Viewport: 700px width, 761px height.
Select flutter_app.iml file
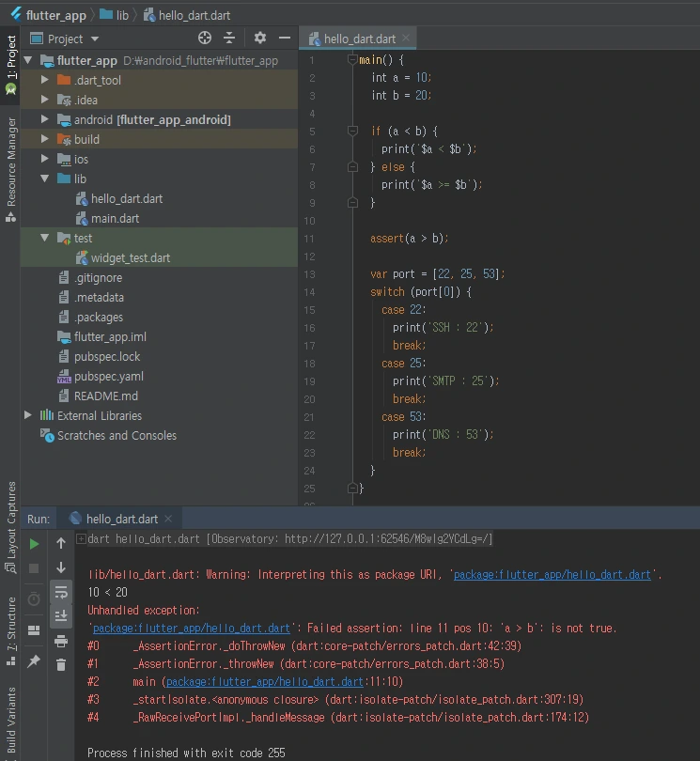pyautogui.click(x=110, y=337)
